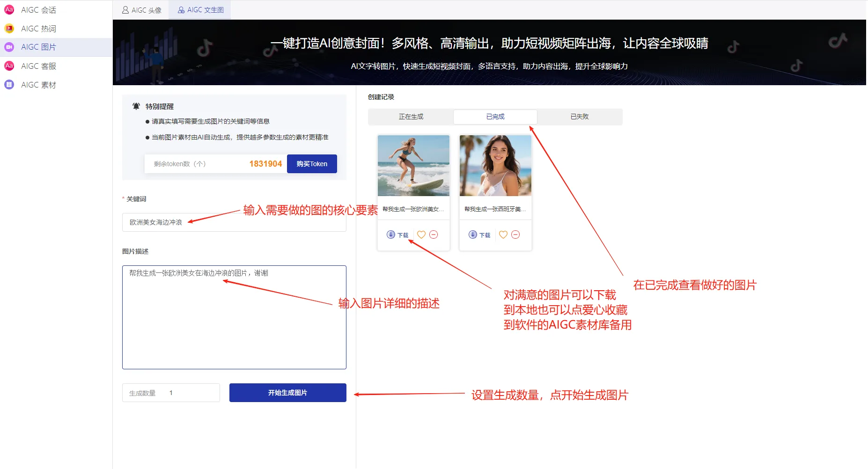Screen dimensions: 868x469
Task: Click the download icon on the Spanish beauty card
Action: (472, 234)
